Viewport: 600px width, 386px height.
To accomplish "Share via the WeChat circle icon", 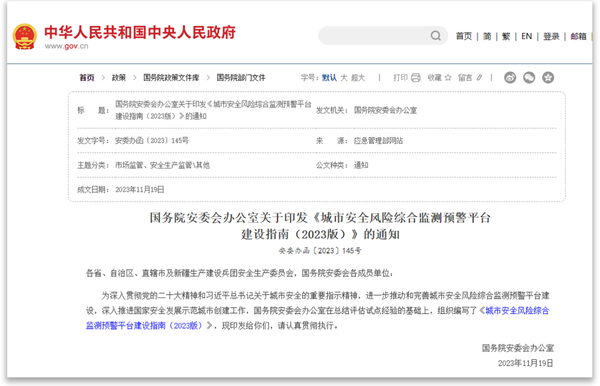I will pos(529,78).
